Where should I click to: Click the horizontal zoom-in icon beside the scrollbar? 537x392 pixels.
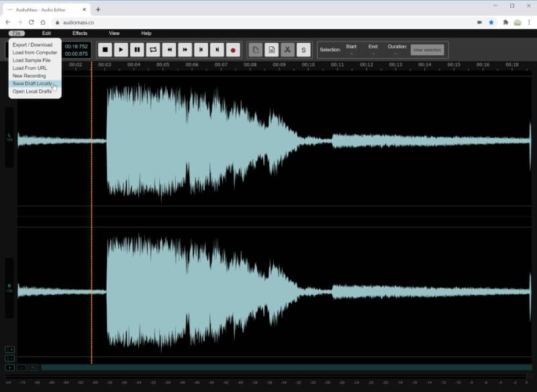point(9,368)
